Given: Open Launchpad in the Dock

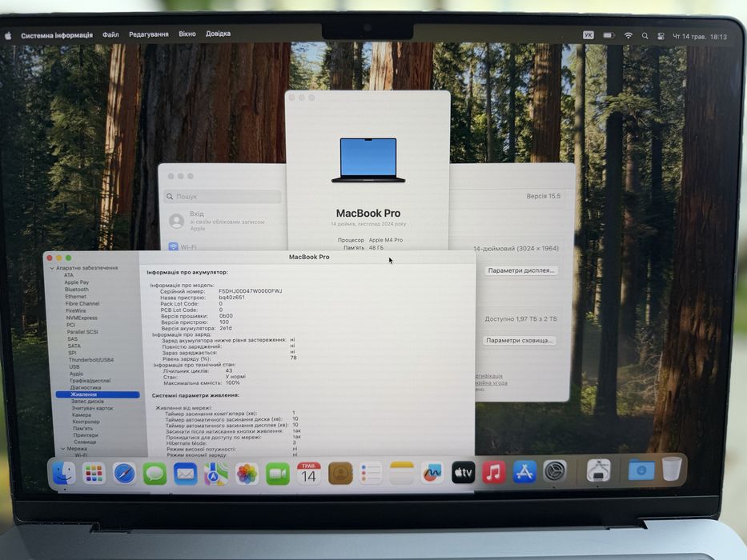Looking at the screenshot, I should coord(94,474).
